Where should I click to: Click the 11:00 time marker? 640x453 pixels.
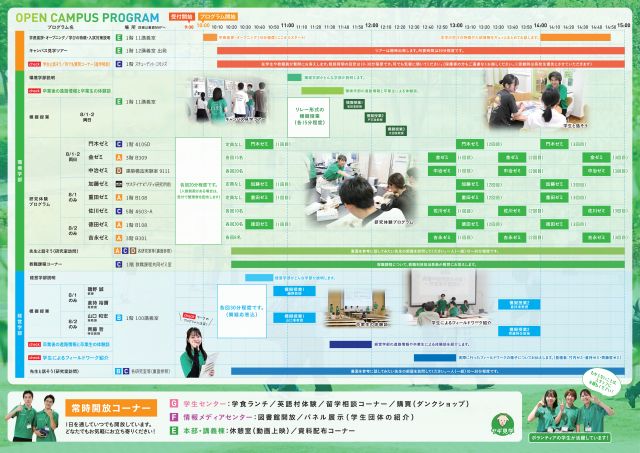[287, 25]
